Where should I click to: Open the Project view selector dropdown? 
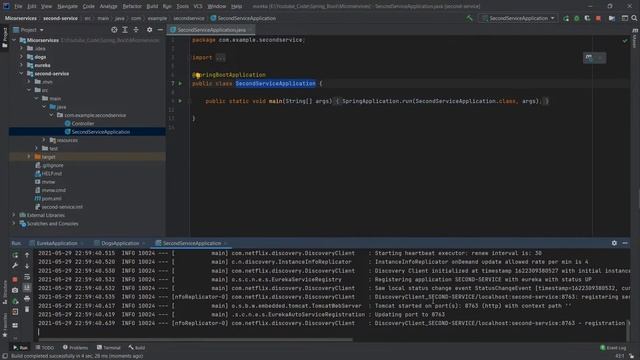click(28, 30)
